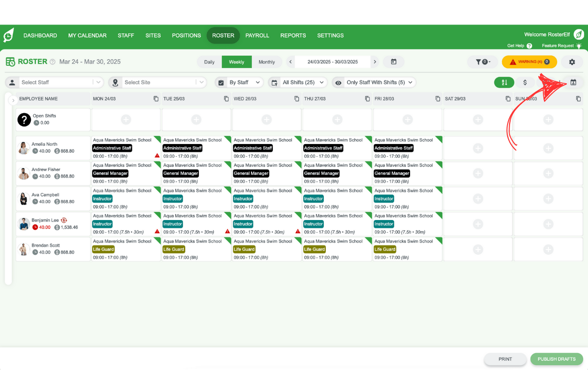Click the add shift plus on Open Shifts Monday

(x=125, y=119)
